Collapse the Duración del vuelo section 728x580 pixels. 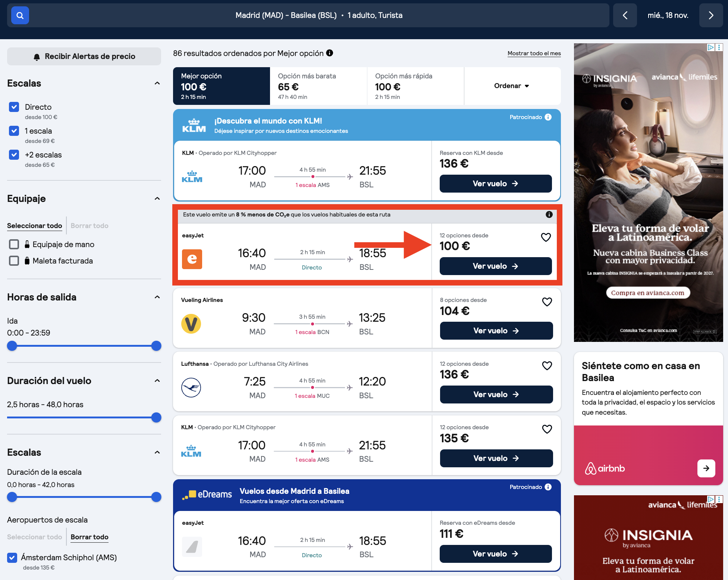click(157, 381)
